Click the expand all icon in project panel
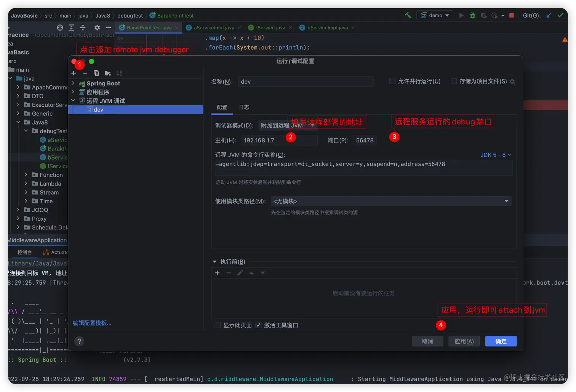The width and height of the screenshot is (576, 392). click(x=71, y=27)
